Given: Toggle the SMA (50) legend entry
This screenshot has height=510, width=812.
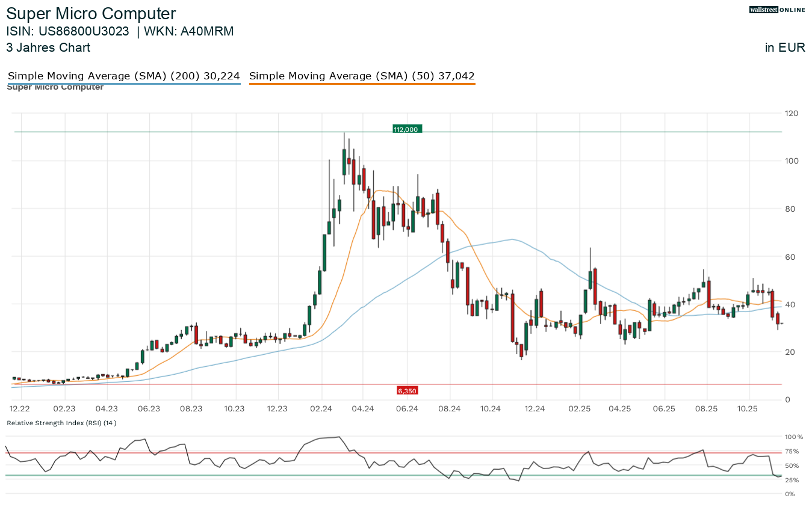Looking at the screenshot, I should pos(362,76).
